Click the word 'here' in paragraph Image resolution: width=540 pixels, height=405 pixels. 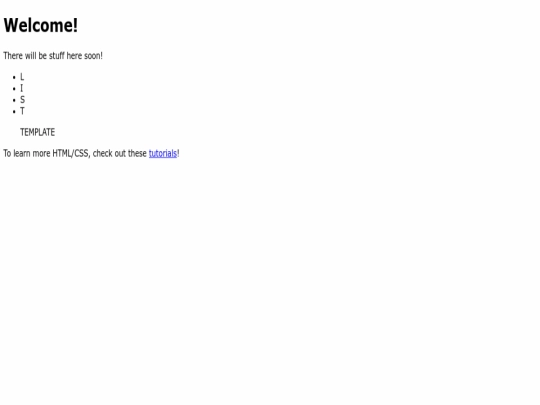click(x=74, y=55)
